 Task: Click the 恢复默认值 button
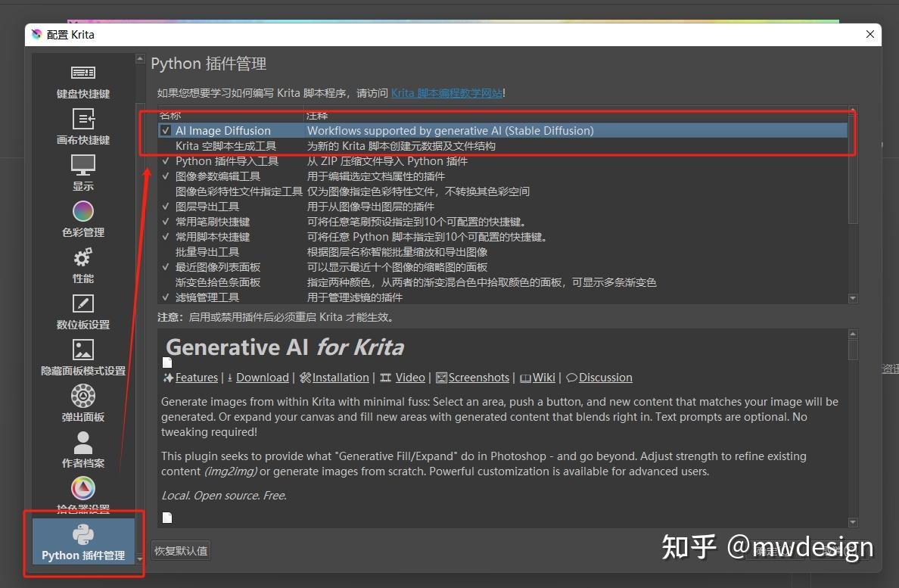point(180,550)
